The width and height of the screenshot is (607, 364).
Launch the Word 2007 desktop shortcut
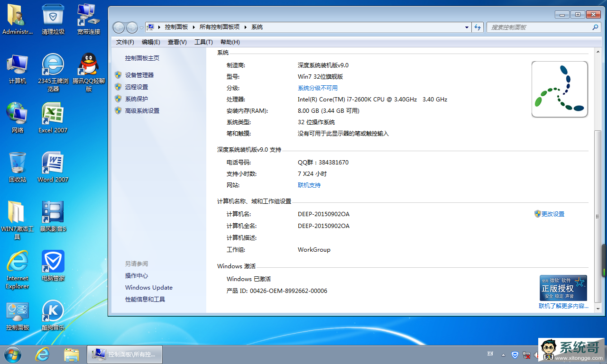tap(53, 167)
